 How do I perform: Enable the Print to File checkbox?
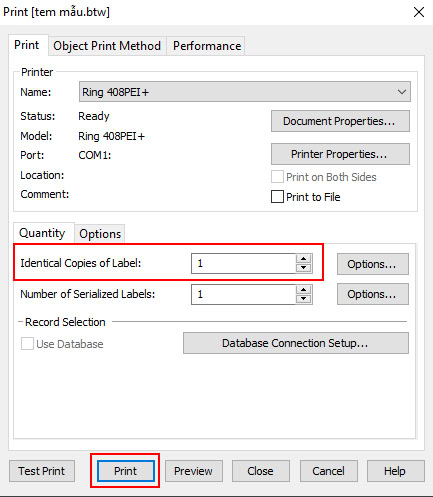point(277,197)
